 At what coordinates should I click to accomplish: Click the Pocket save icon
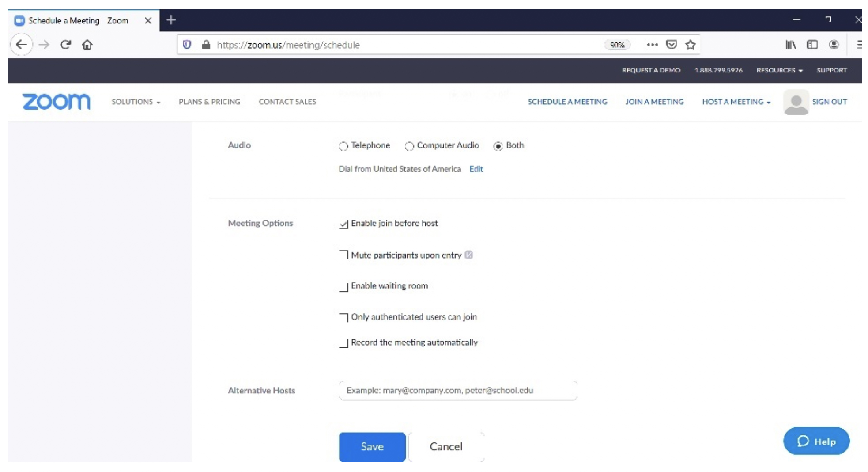pos(672,45)
